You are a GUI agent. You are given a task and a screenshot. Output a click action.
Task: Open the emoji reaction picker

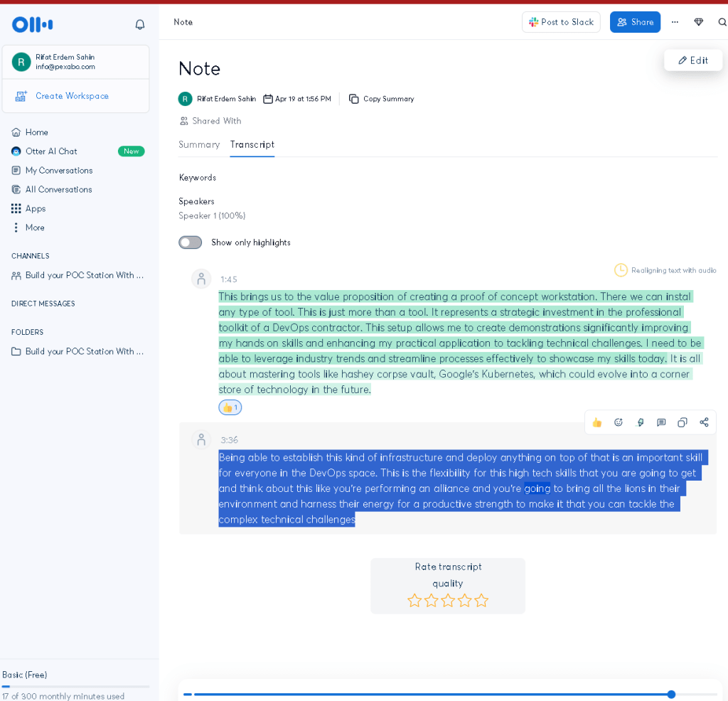pos(619,422)
